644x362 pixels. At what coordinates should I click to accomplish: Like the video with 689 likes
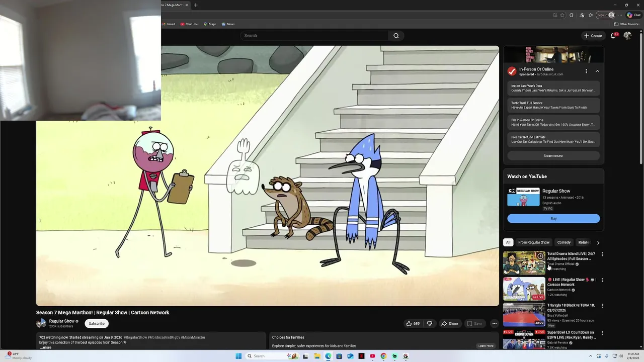coord(413,323)
